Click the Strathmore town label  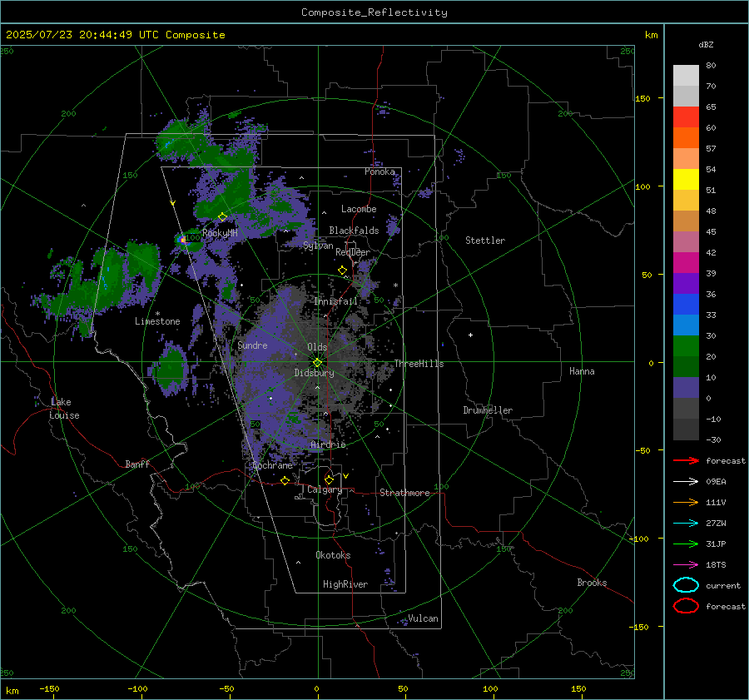point(404,493)
